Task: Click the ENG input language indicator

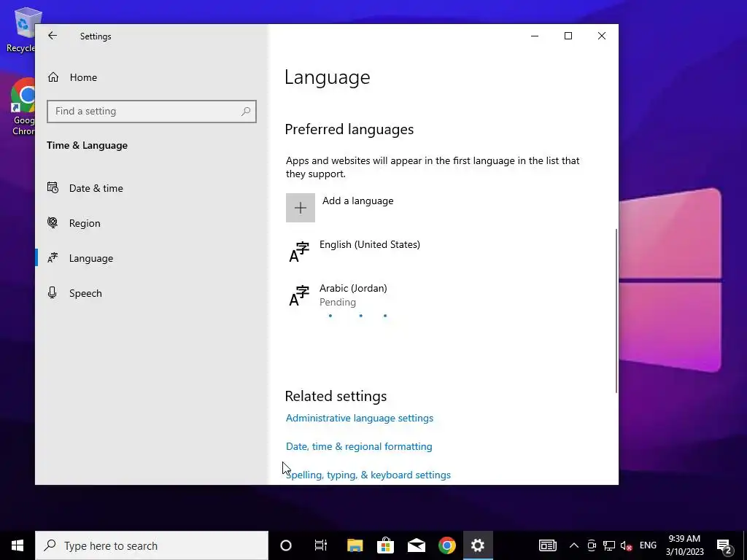Action: [648, 545]
